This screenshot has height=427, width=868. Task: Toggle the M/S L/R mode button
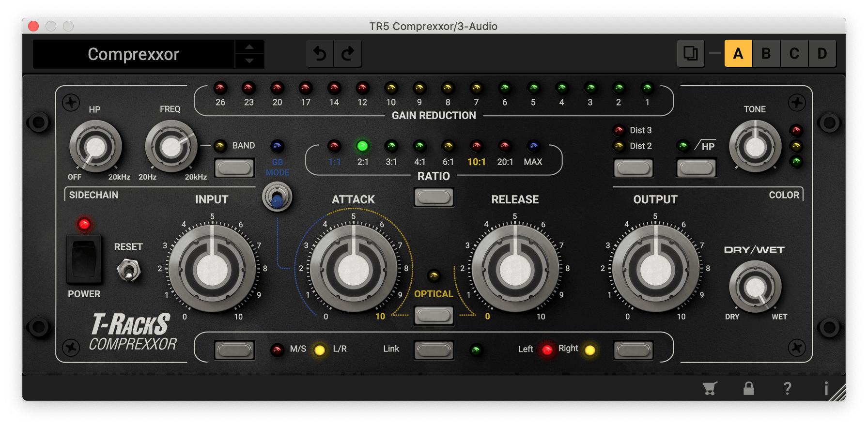(x=234, y=350)
